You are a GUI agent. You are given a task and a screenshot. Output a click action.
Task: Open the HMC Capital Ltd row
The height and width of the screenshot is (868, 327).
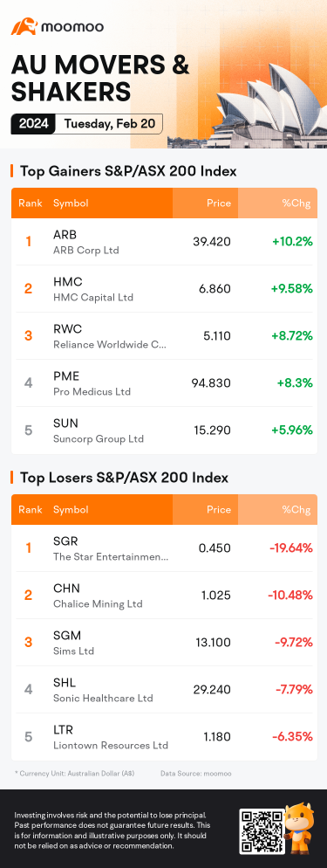164,289
